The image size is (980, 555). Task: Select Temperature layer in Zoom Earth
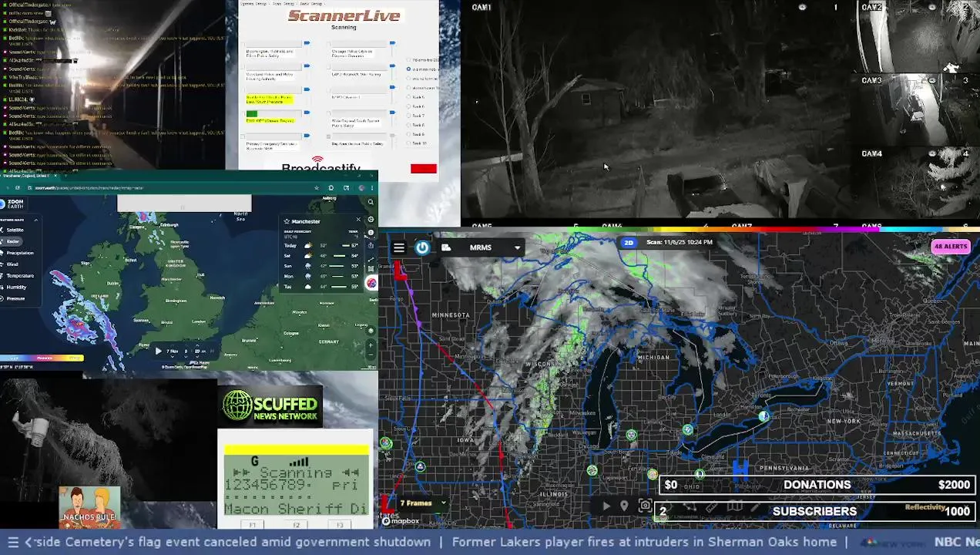18,276
